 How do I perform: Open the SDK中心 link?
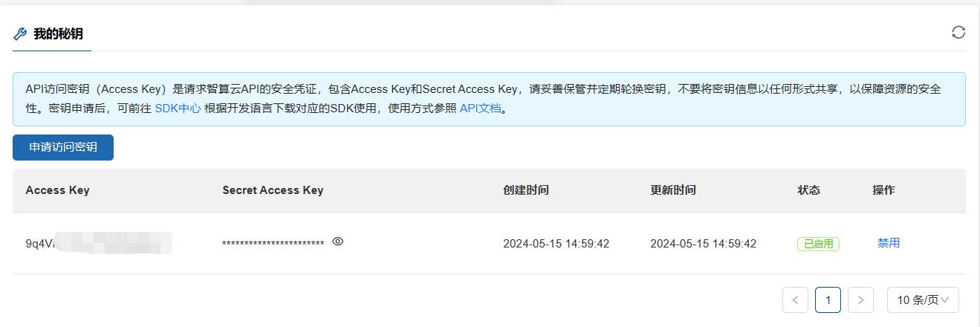click(178, 108)
